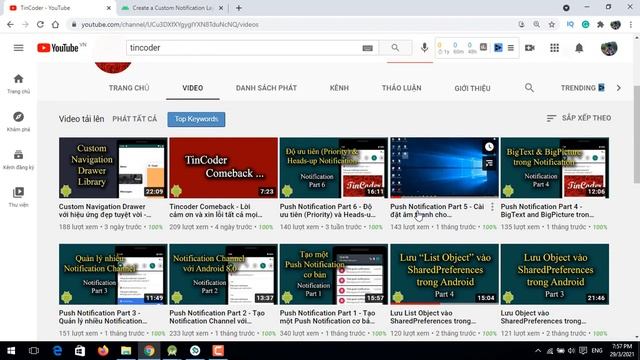Open the YouTube apps grid icon

(x=554, y=48)
